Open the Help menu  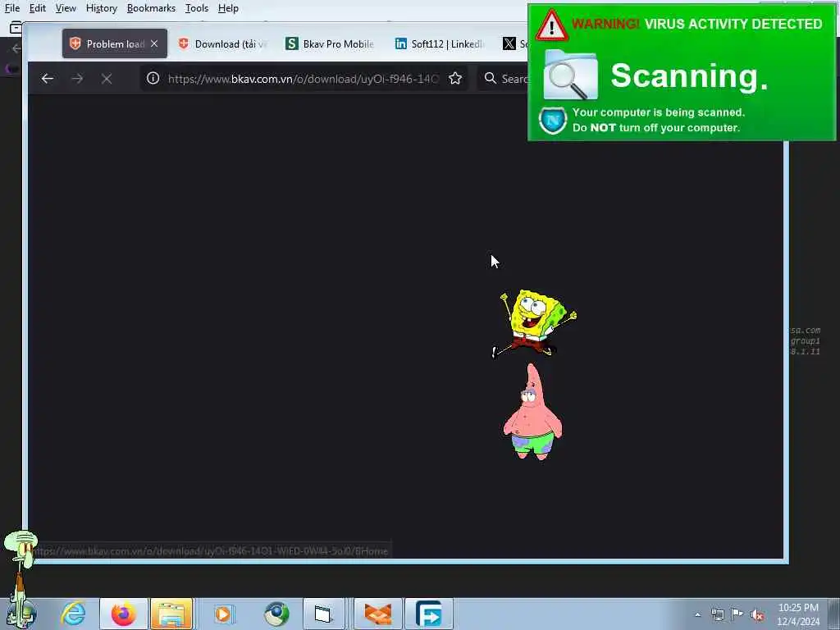(x=228, y=8)
